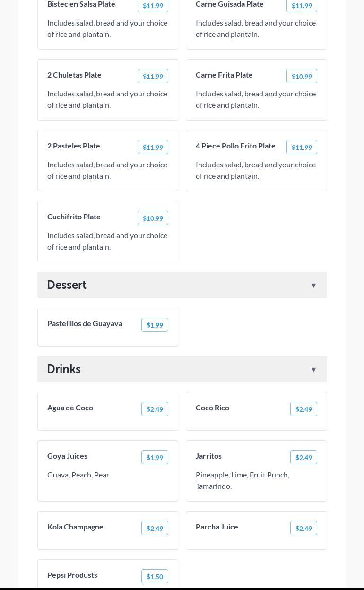Click the Drinks section header

(x=64, y=369)
